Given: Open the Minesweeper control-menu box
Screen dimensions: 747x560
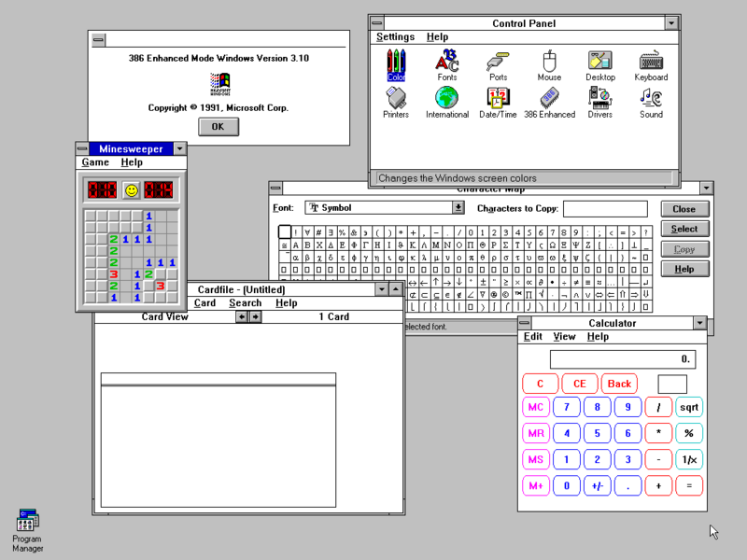Looking at the screenshot, I should tap(82, 148).
